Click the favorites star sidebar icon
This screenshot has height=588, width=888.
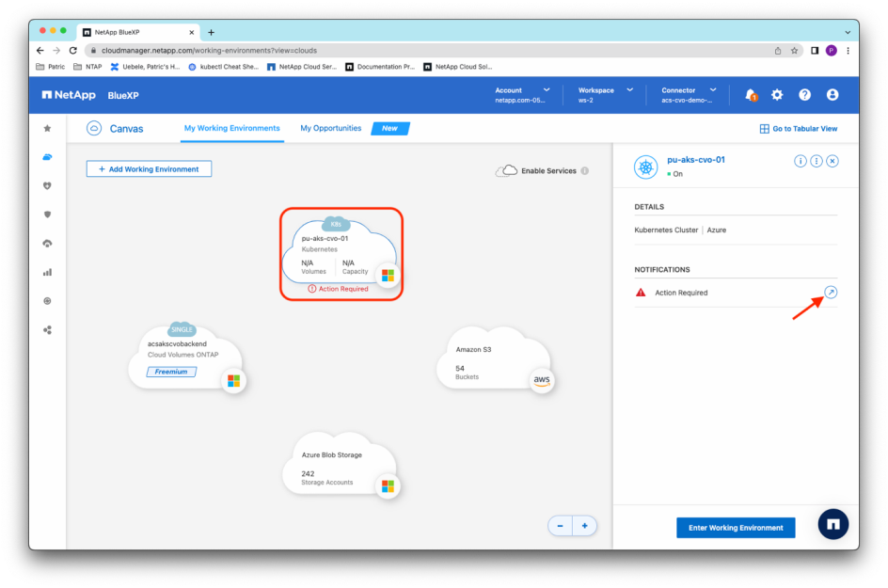coord(48,128)
